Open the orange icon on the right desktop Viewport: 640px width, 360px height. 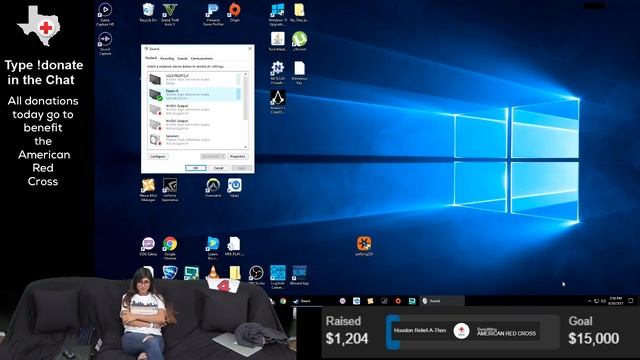coord(364,246)
